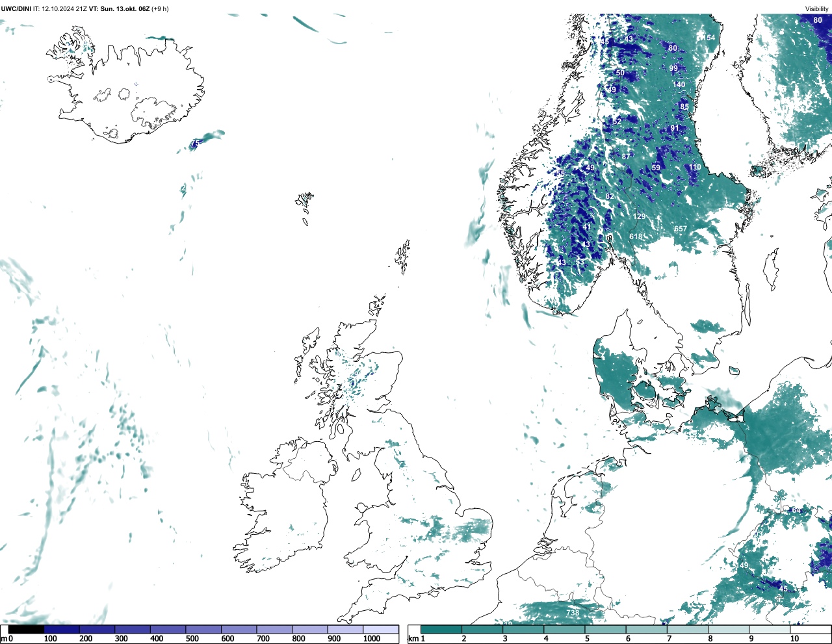This screenshot has height=644, width=832.
Task: Click the 'km 1' label on right scale
Action: tap(416, 639)
